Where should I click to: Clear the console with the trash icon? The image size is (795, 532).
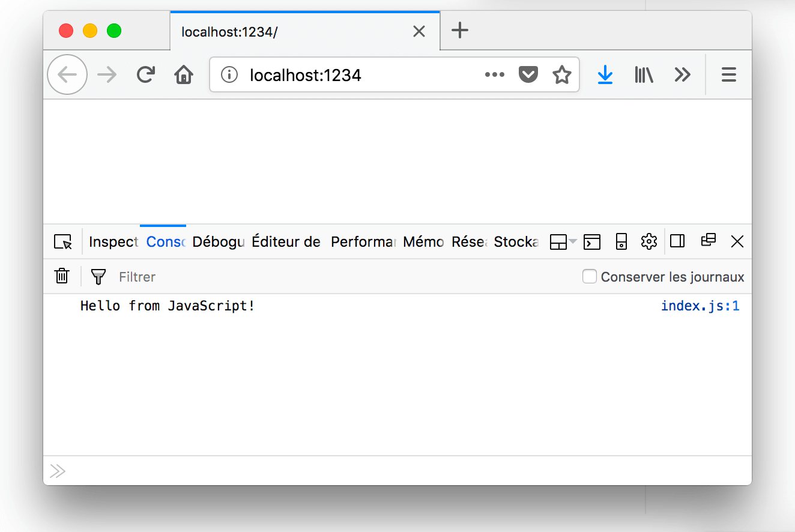click(x=62, y=276)
